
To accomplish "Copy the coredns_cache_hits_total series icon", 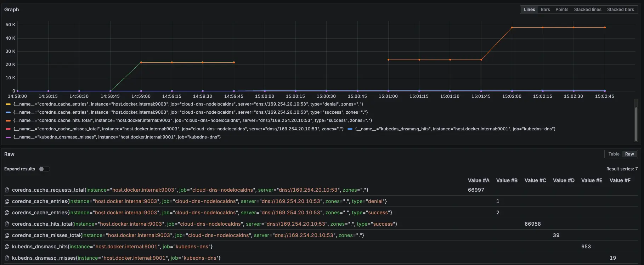I will click(x=7, y=224).
